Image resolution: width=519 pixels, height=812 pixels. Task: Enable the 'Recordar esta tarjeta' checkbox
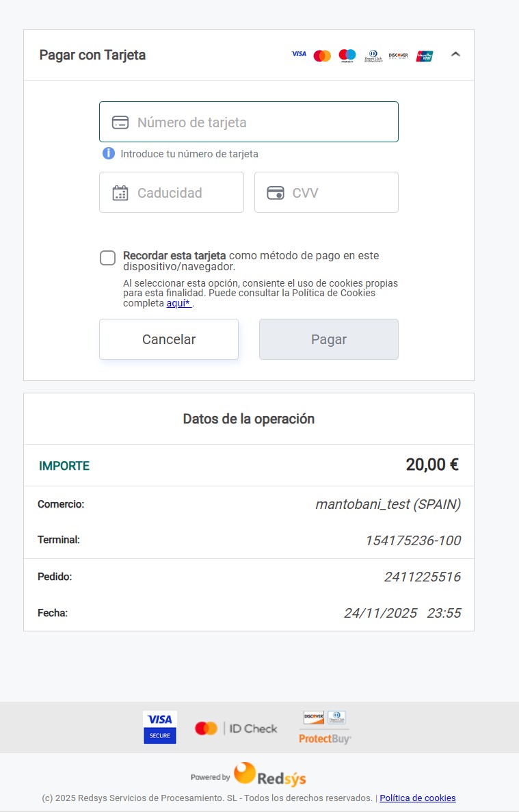108,258
